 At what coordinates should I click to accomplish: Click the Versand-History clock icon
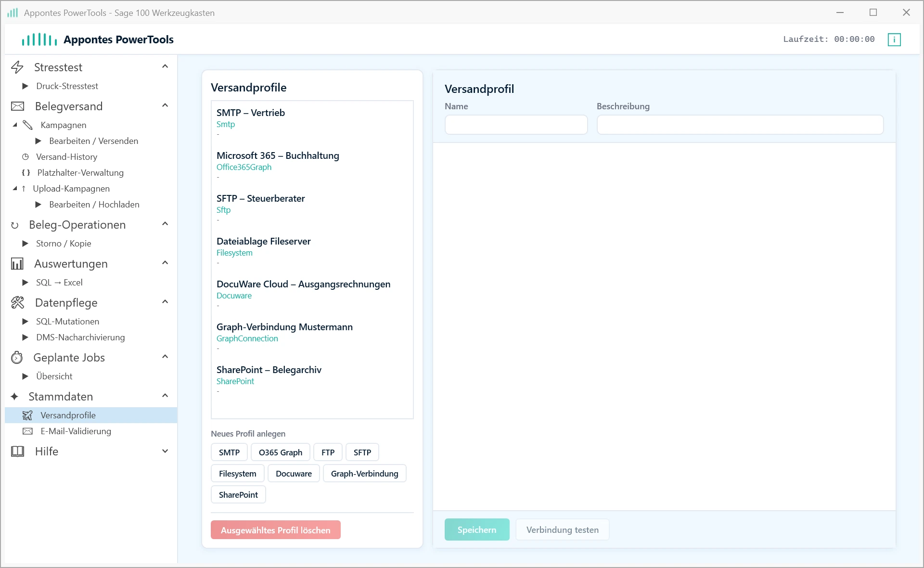26,157
